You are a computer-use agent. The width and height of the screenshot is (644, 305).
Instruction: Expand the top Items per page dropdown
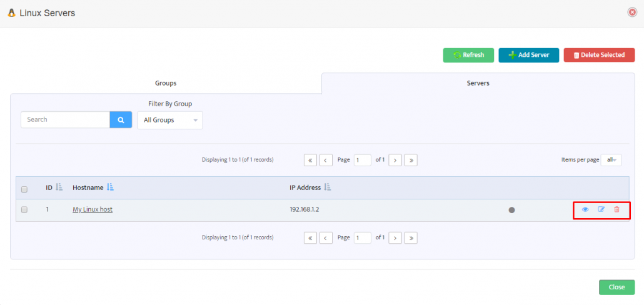pyautogui.click(x=611, y=160)
